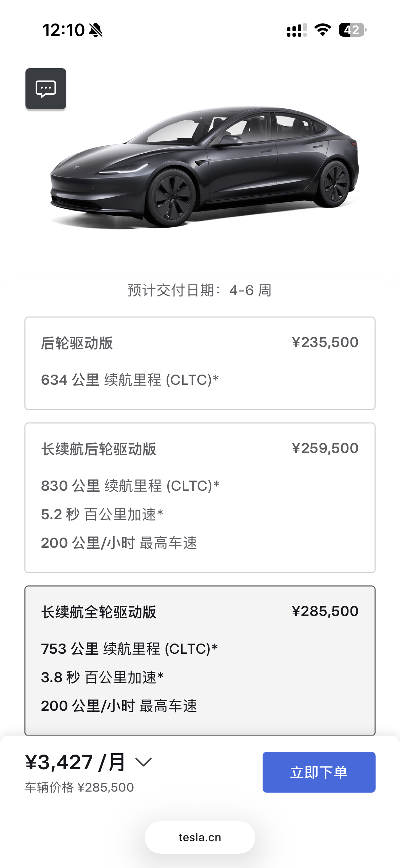Tap 3.8 秒 百公里加速* spec line
The width and height of the screenshot is (400, 868).
(102, 677)
